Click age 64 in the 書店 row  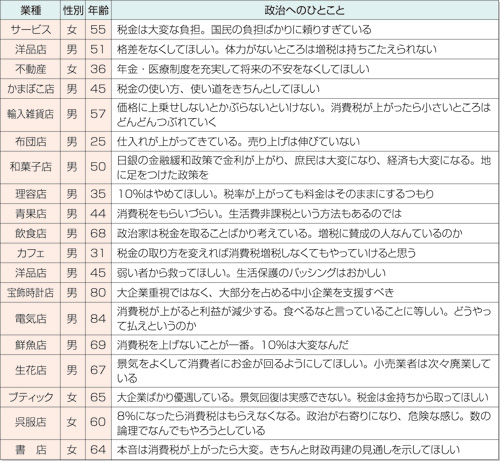(98, 449)
